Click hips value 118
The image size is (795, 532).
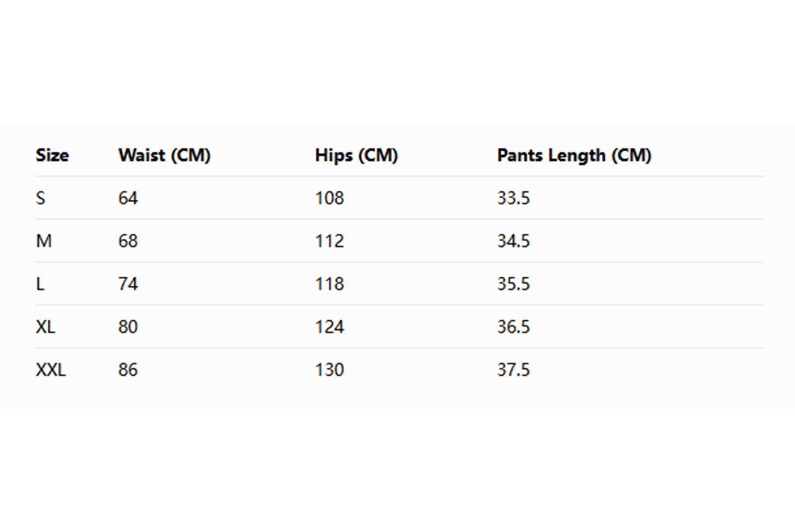pos(329,284)
